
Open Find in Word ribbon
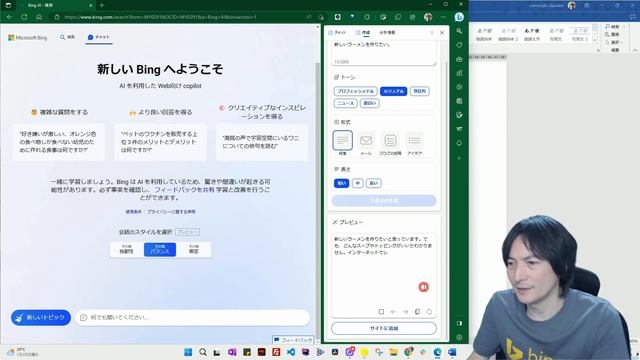612,27
